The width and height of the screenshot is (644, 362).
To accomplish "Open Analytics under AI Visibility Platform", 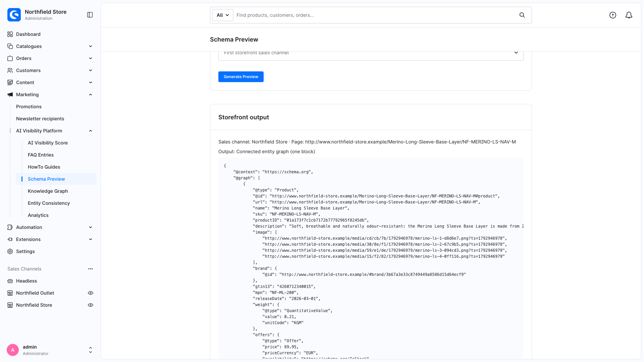I will coord(38,215).
